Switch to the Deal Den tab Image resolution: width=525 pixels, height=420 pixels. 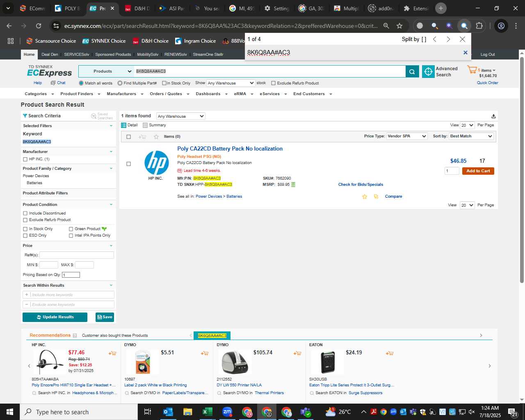50,55
